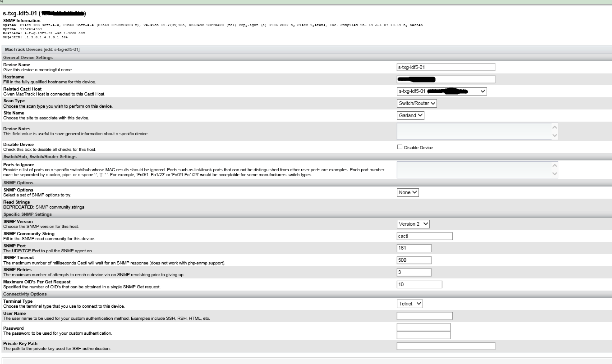Image resolution: width=612 pixels, height=364 pixels.
Task: Open the Related Cacti Host dropdown
Action: click(442, 91)
